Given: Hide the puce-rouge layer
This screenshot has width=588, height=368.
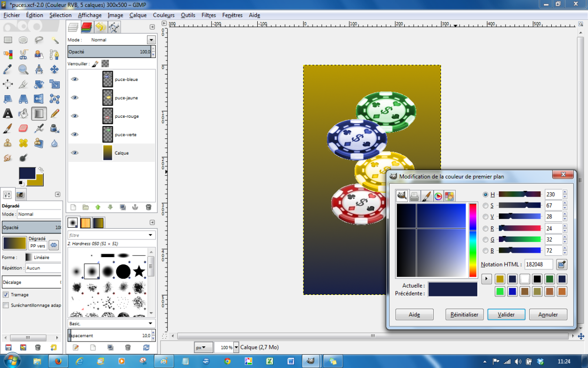Looking at the screenshot, I should click(x=74, y=116).
